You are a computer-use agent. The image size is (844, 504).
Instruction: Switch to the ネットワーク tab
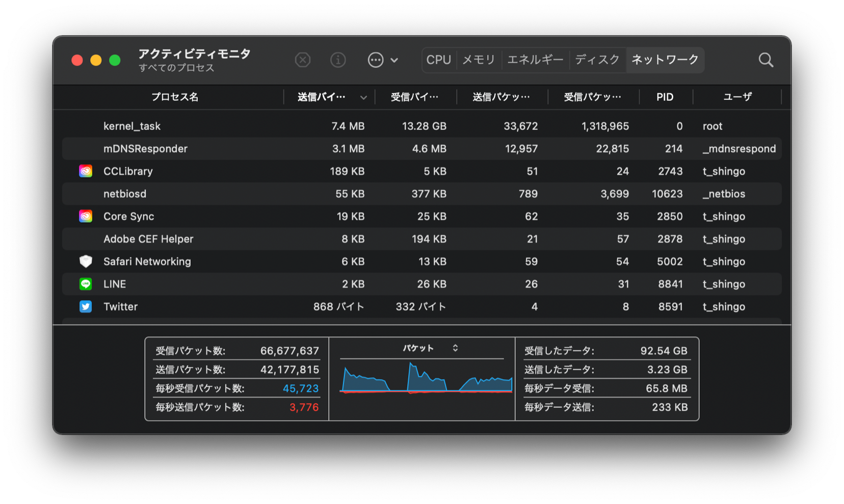(x=665, y=60)
